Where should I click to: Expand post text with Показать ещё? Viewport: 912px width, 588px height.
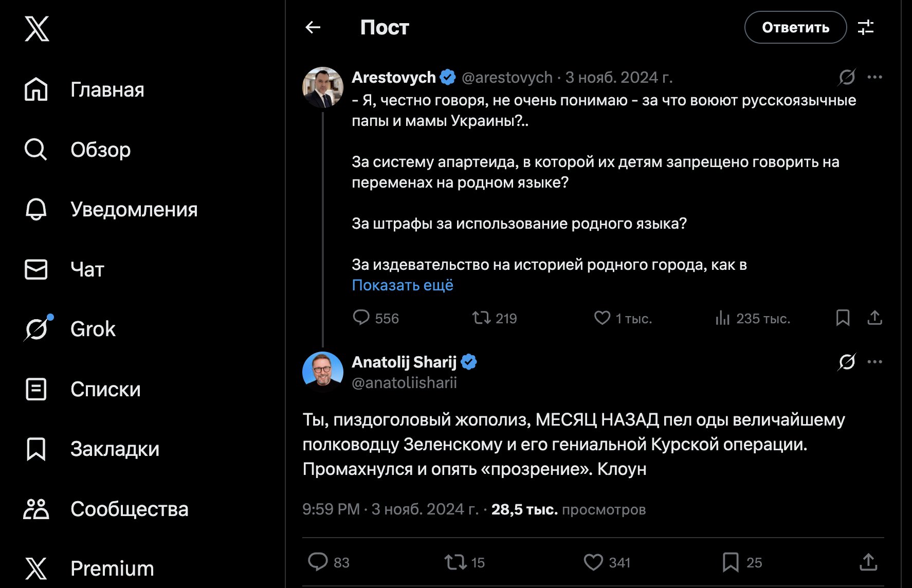pyautogui.click(x=403, y=285)
